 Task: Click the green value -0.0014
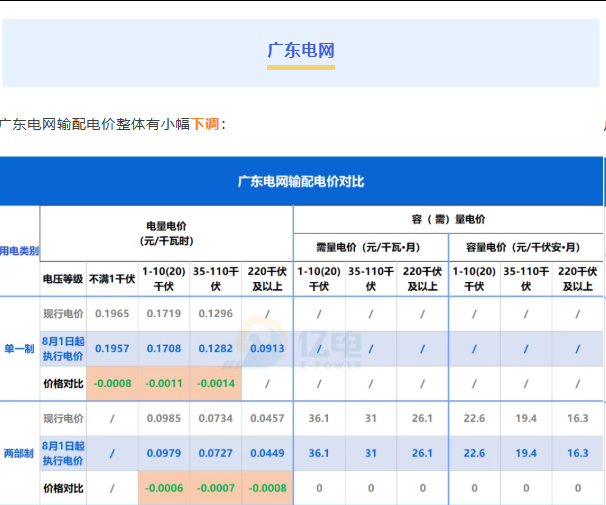[x=216, y=384]
